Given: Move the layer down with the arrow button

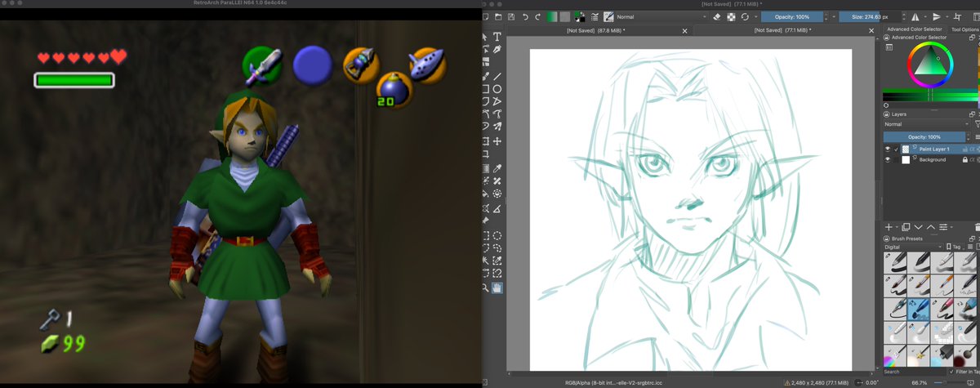Looking at the screenshot, I should coord(918,227).
